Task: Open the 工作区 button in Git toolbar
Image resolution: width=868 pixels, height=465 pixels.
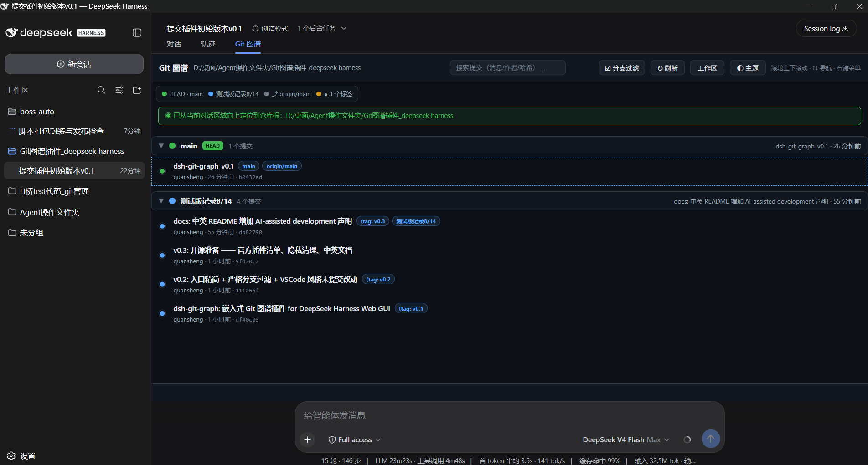Action: tap(707, 68)
